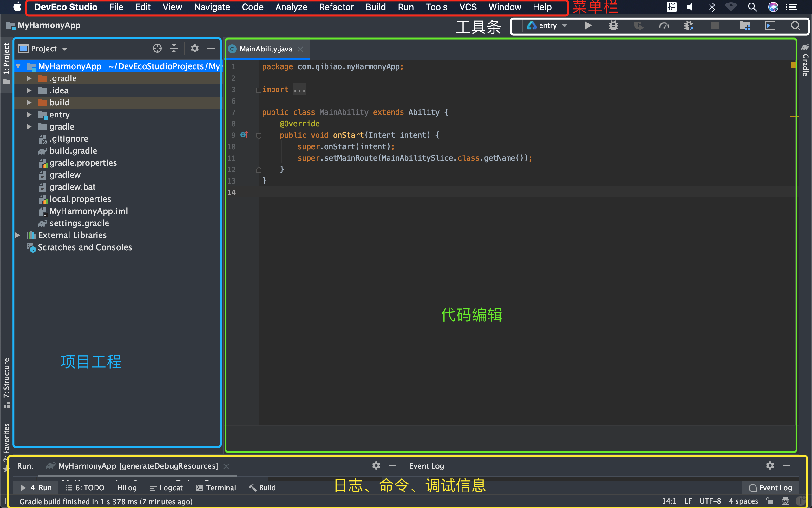Close the MainAbility.java tab
This screenshot has width=812, height=508.
[300, 49]
